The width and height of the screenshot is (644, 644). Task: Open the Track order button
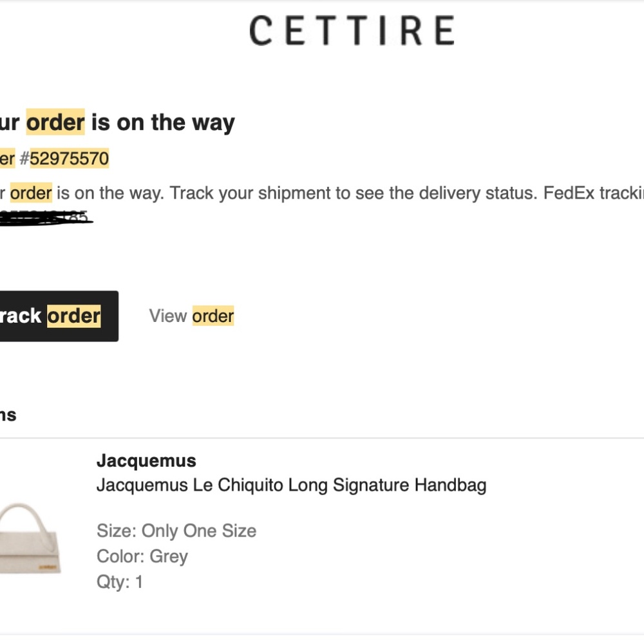pyautogui.click(x=59, y=316)
